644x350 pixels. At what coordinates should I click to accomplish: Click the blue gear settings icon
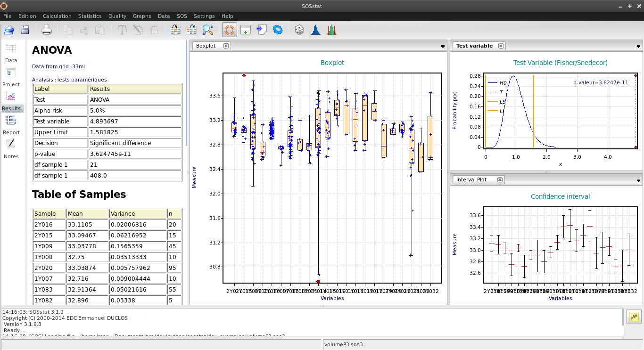tap(278, 30)
